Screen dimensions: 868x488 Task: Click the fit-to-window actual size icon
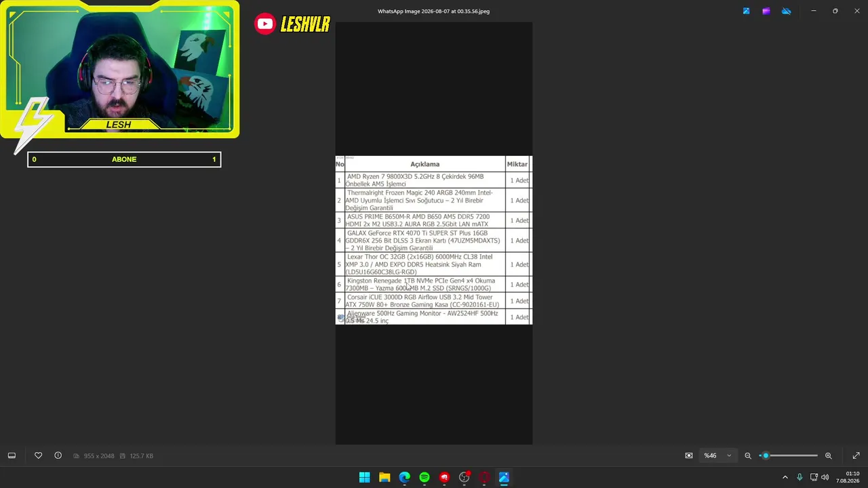point(689,455)
